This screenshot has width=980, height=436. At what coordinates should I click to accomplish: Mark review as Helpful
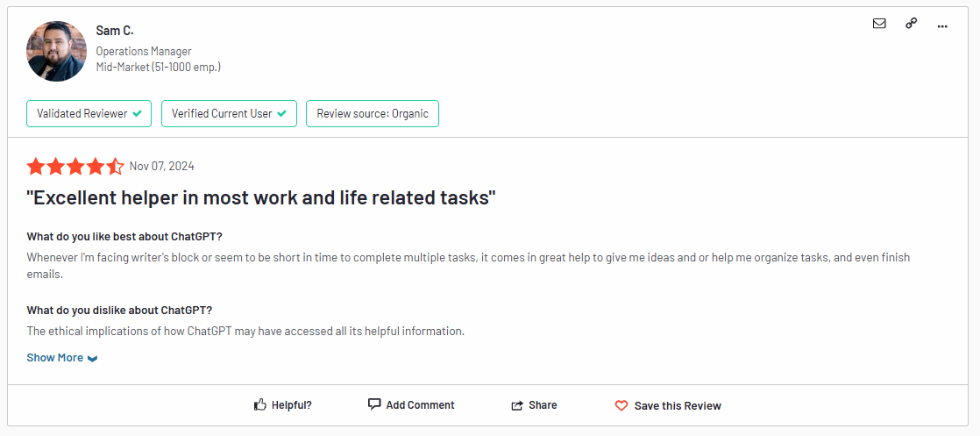282,405
